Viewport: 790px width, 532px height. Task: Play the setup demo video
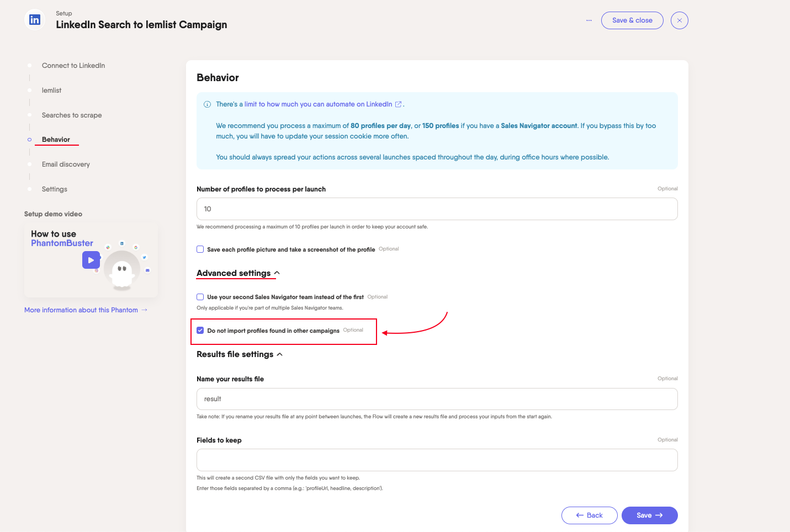[x=91, y=260]
